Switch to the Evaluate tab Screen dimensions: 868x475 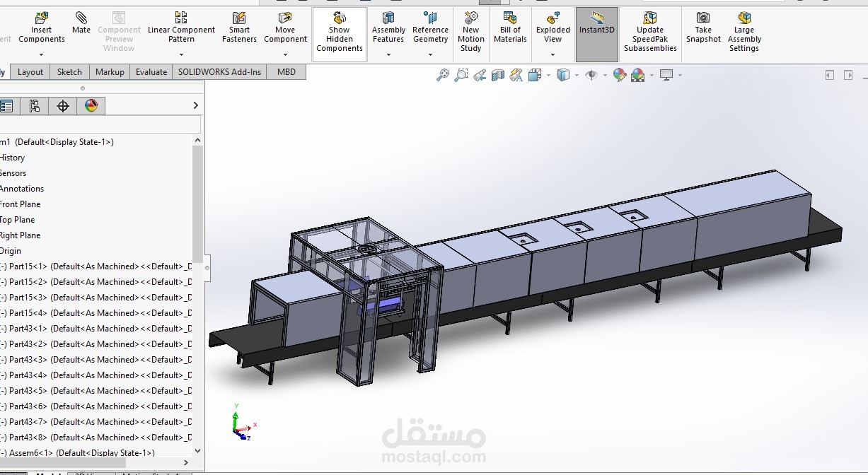(x=151, y=72)
